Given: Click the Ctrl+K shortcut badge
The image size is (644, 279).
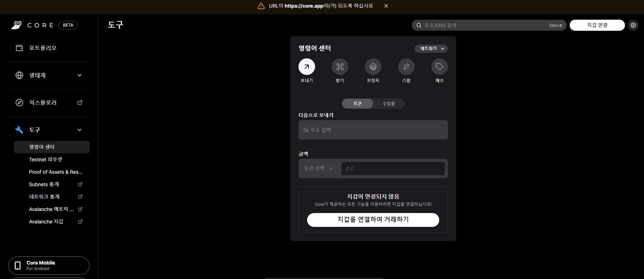Looking at the screenshot, I should click(556, 25).
